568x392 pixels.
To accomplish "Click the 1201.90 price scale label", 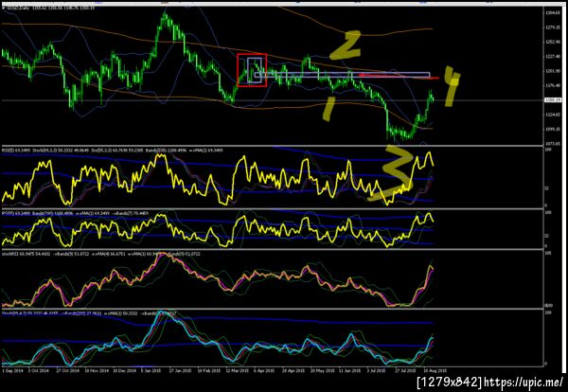I will (552, 71).
